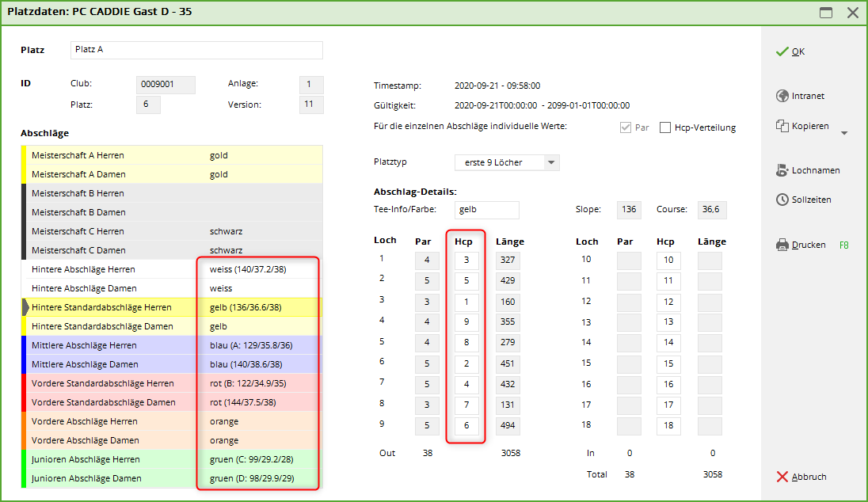
Task: Expand the Kopieren dropdown arrow
Action: tap(843, 133)
